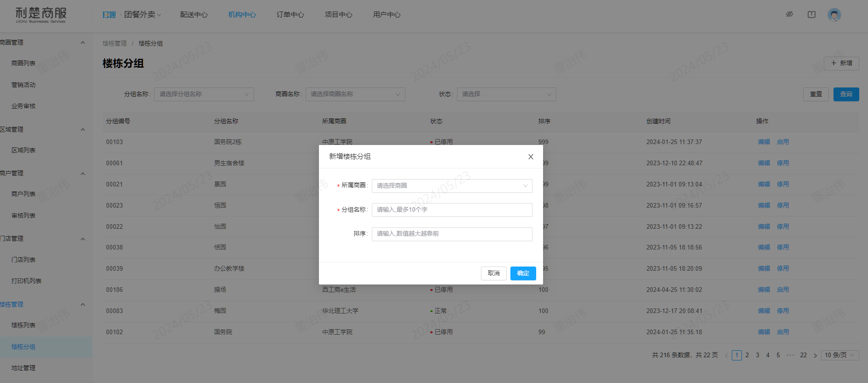Screen dimensions: 868x383
Task: Go to pagination page 5
Action: [x=778, y=355]
